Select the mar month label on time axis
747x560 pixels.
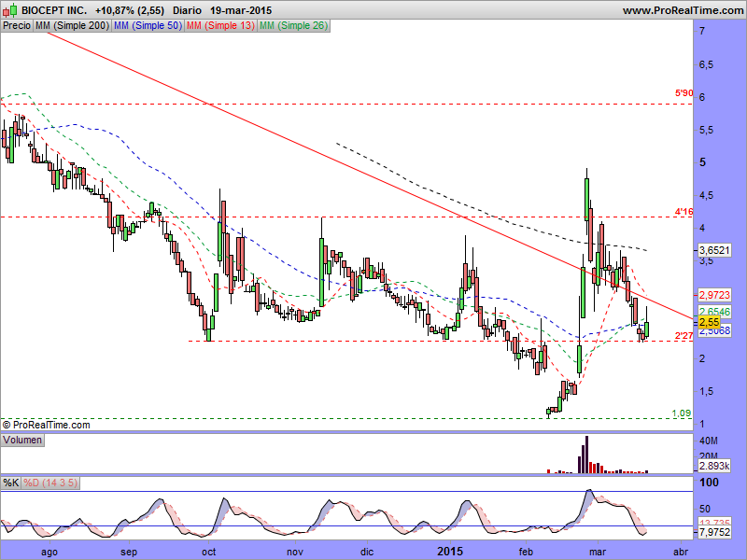pyautogui.click(x=598, y=552)
